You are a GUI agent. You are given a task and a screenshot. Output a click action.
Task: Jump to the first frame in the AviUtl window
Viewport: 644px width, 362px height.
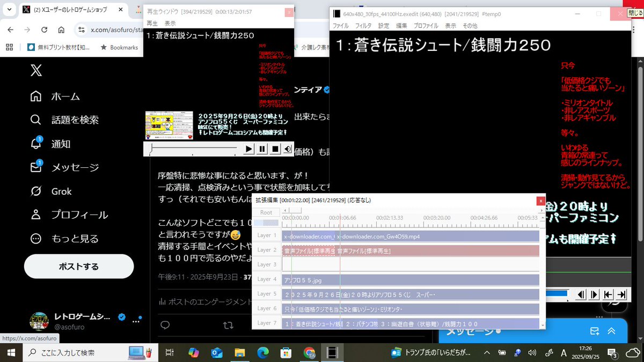click(608, 294)
